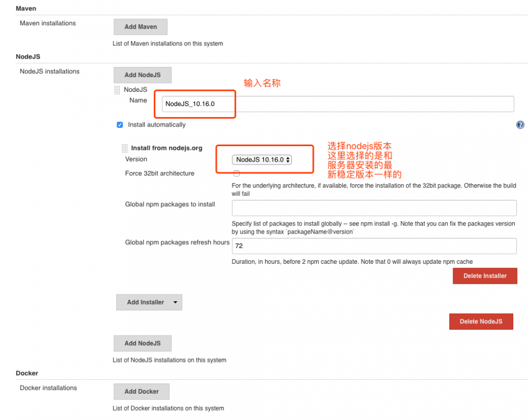Click the Add Docker button
The width and height of the screenshot is (528, 420).
pos(141,392)
